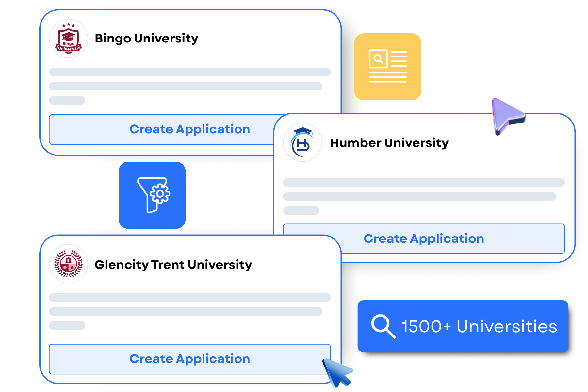Click top gray placeholder line in Bingo card
The width and height of the screenshot is (588, 392).
(x=189, y=72)
